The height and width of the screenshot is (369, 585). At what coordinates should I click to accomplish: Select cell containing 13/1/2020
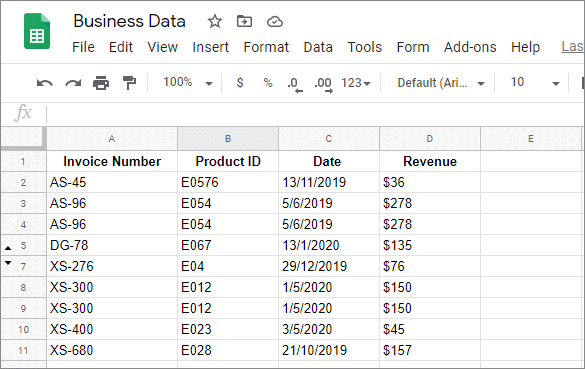[329, 245]
